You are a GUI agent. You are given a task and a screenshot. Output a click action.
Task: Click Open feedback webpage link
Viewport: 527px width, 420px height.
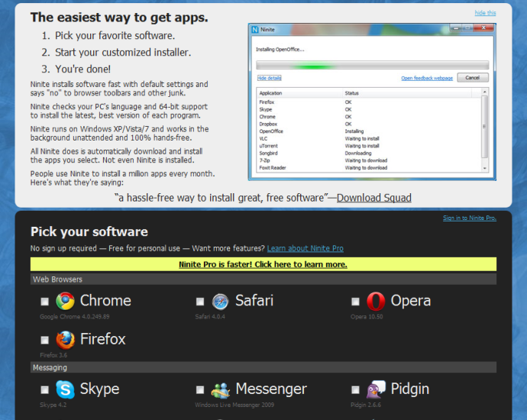click(427, 78)
